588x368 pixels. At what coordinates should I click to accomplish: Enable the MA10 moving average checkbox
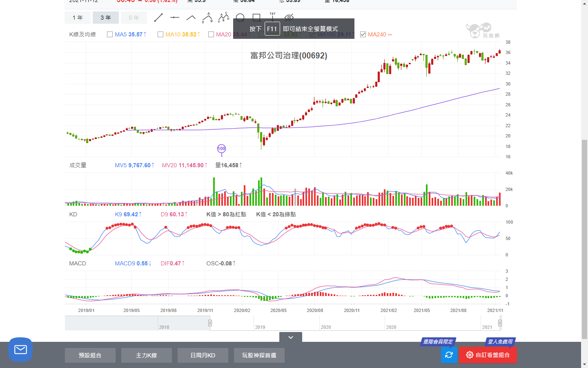coord(160,34)
